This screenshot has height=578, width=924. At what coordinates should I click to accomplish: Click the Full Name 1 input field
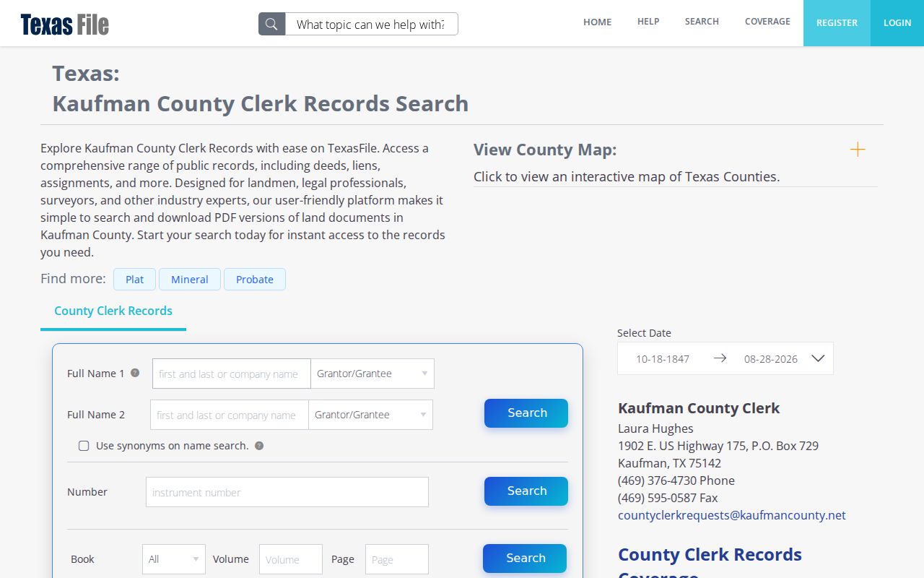(x=232, y=374)
